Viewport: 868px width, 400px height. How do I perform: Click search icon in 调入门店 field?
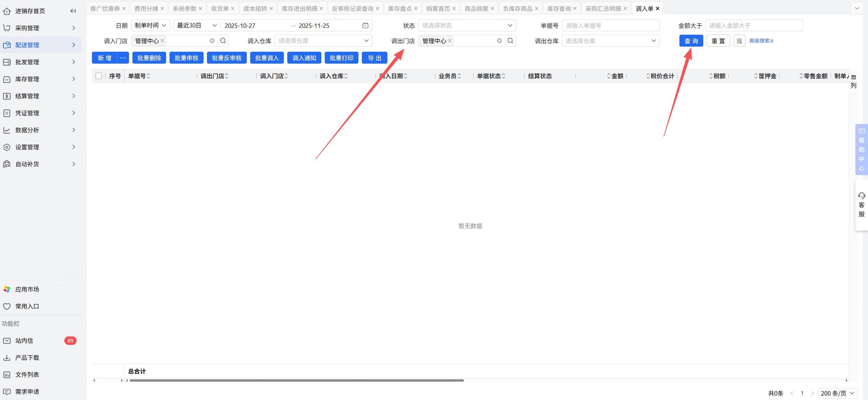tap(223, 41)
